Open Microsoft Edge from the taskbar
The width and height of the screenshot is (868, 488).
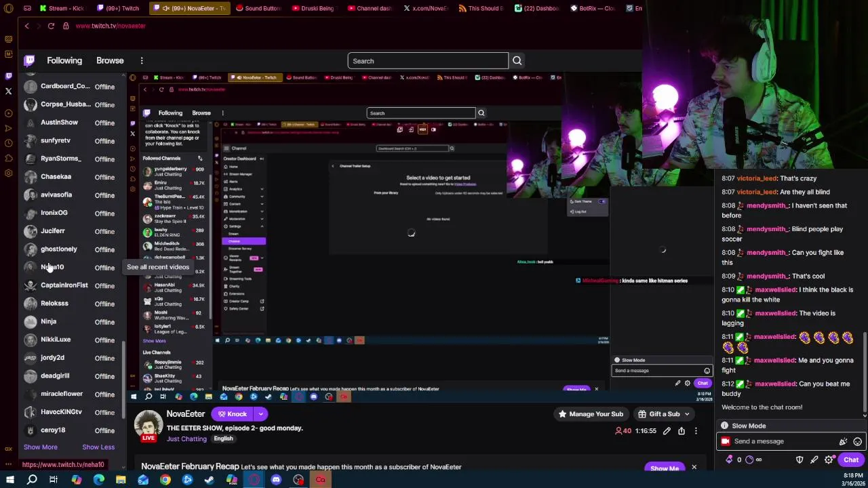[x=99, y=480]
